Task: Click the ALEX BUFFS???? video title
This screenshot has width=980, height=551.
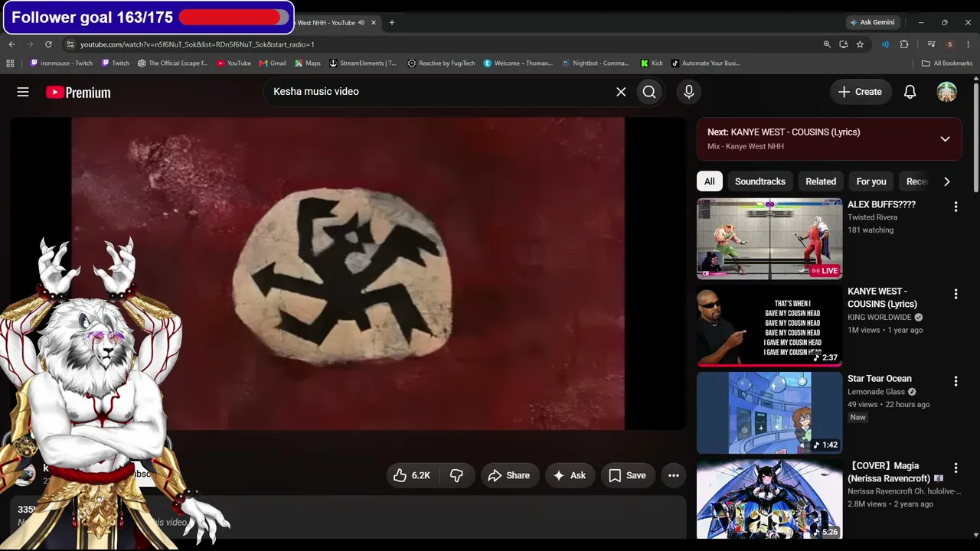Action: click(881, 204)
